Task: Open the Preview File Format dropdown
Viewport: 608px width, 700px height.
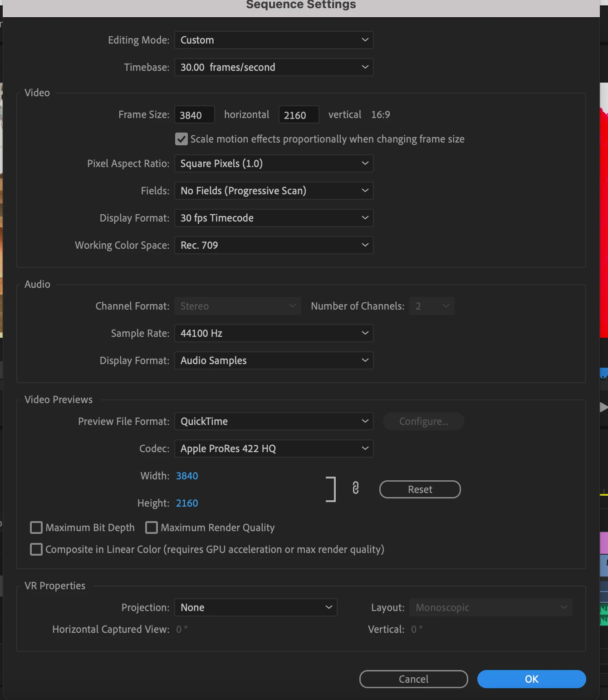Action: click(274, 421)
